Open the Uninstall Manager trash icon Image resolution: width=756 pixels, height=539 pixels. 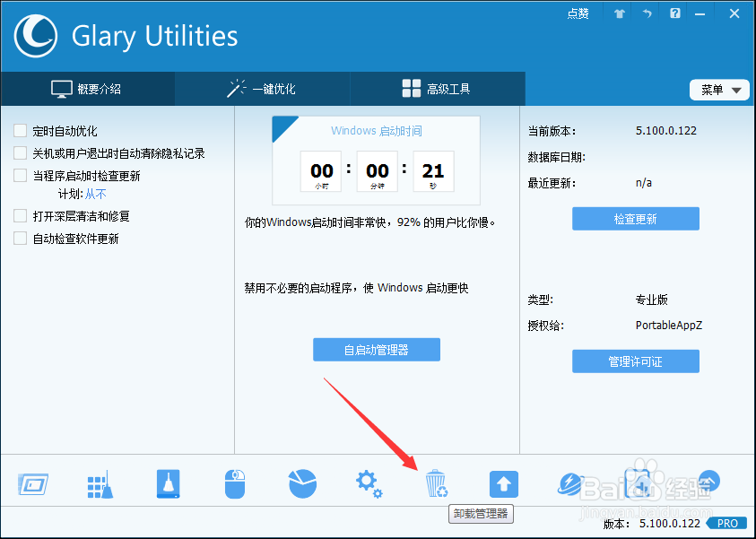(x=437, y=483)
